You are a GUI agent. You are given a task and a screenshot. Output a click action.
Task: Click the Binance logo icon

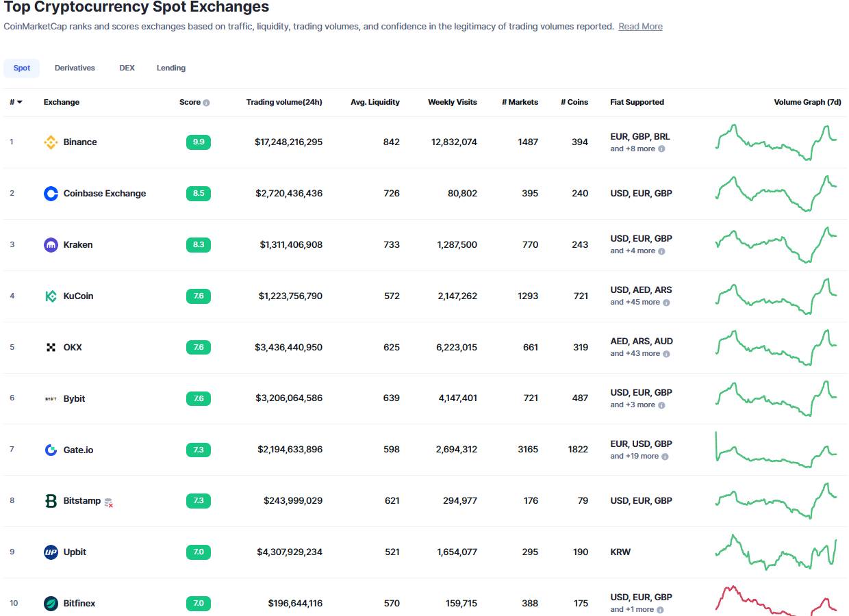click(51, 142)
